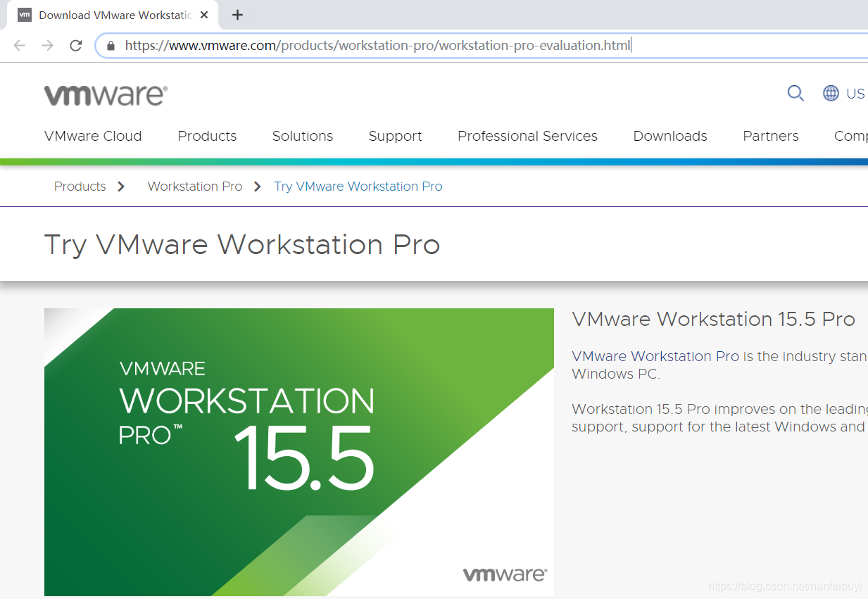The height and width of the screenshot is (599, 868).
Task: Click the Try VMware Workstation Pro breadcrumb
Action: [358, 187]
